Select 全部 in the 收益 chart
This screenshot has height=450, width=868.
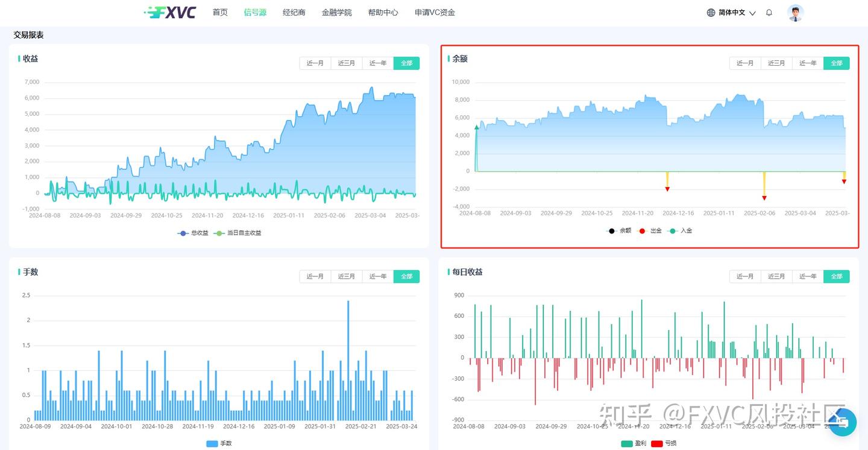pyautogui.click(x=407, y=63)
